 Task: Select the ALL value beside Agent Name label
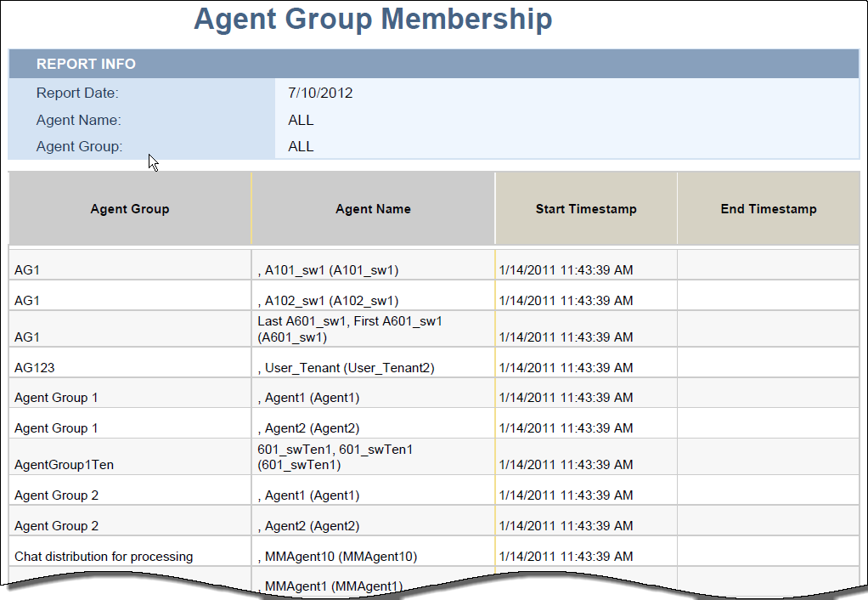[301, 120]
